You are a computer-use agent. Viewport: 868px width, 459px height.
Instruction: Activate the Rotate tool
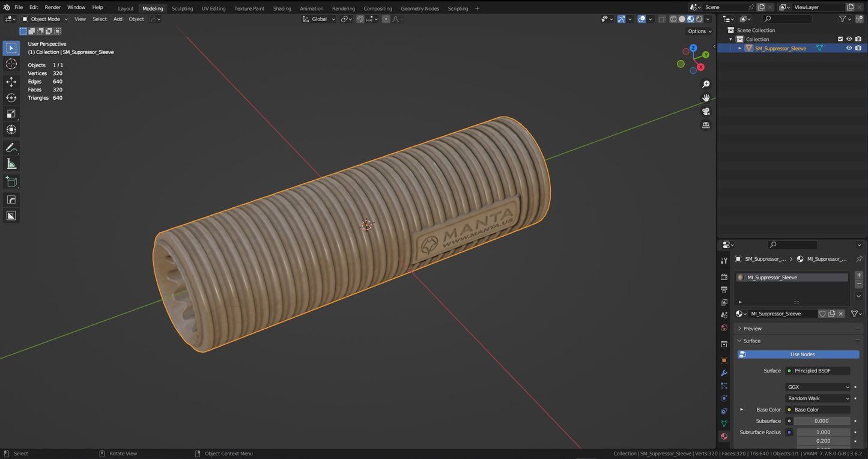(x=11, y=97)
